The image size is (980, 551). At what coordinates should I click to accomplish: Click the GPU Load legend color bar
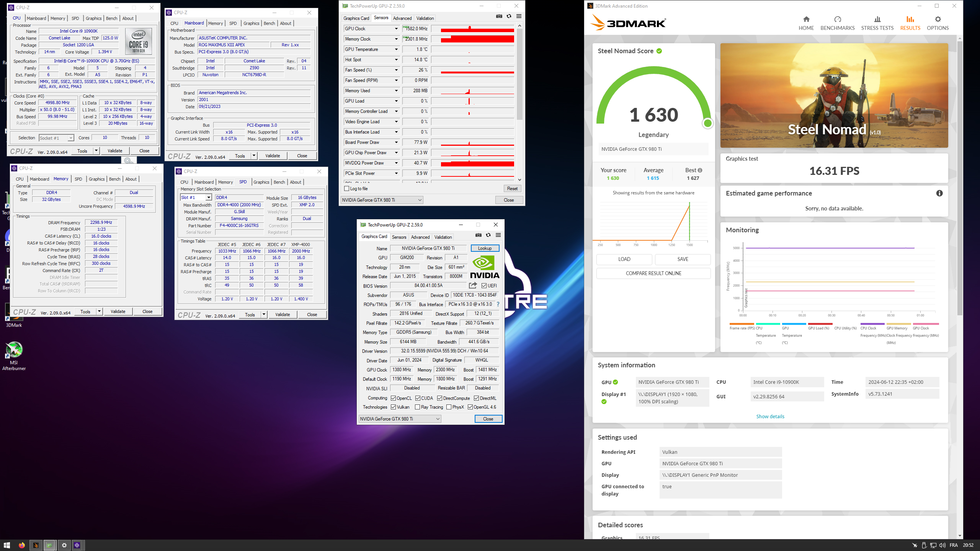click(820, 324)
